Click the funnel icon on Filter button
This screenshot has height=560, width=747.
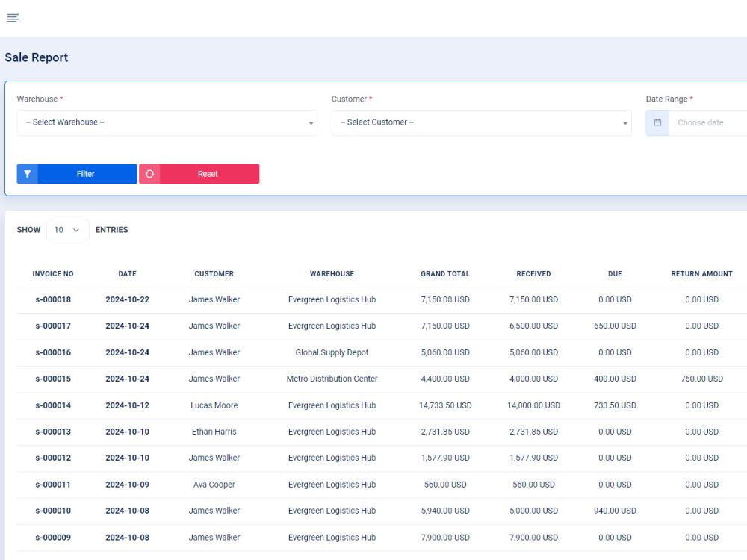coord(28,174)
